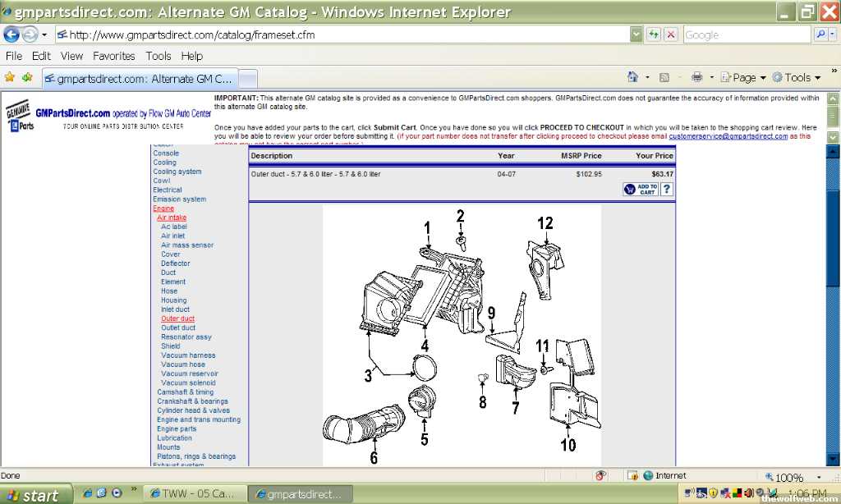Expand the address bar URL dropdown
Image resolution: width=841 pixels, height=504 pixels.
pyautogui.click(x=636, y=34)
